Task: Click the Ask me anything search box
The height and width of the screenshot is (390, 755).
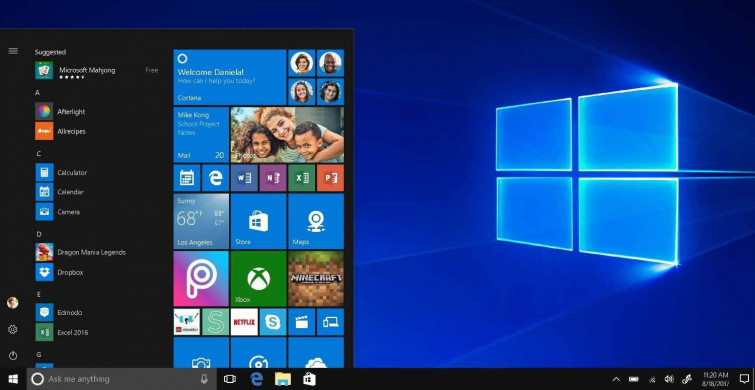Action: point(121,379)
